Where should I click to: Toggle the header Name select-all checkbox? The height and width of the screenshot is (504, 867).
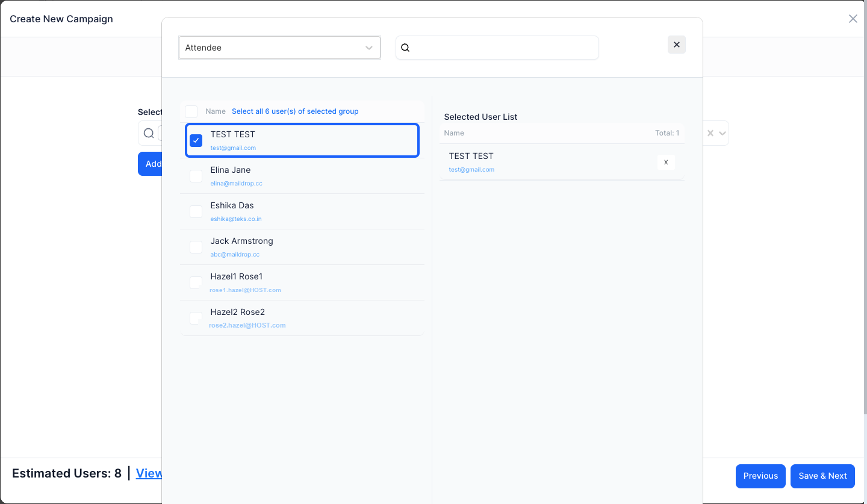[191, 111]
